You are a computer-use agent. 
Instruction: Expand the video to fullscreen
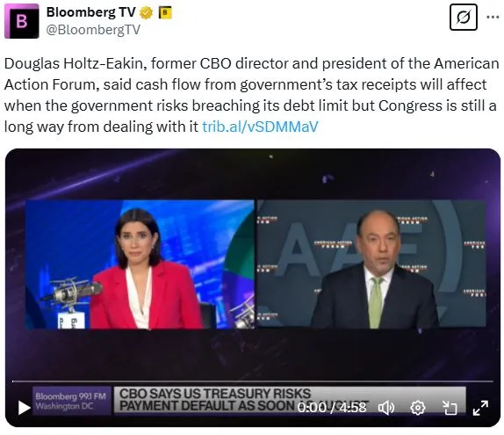coord(480,408)
